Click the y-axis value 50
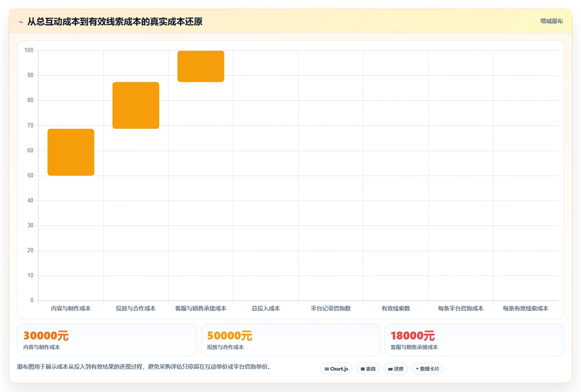Viewport: 581px width, 392px height. click(30, 175)
